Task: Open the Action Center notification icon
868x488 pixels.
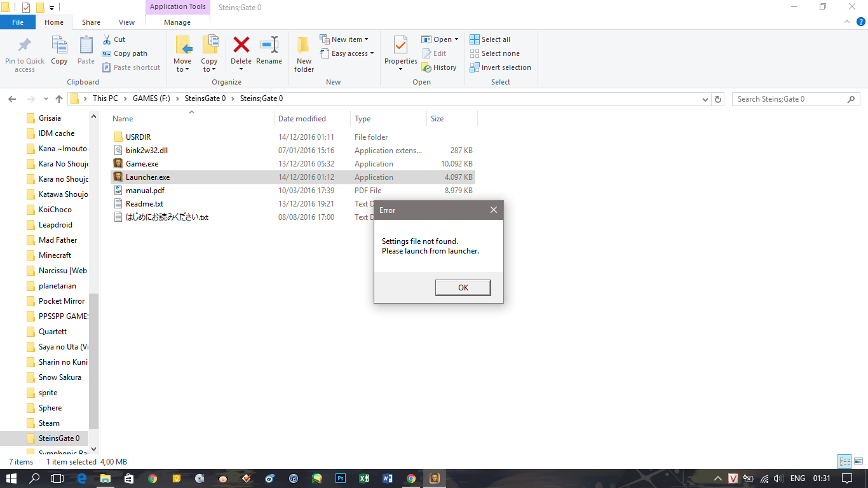Action: pyautogui.click(x=846, y=478)
